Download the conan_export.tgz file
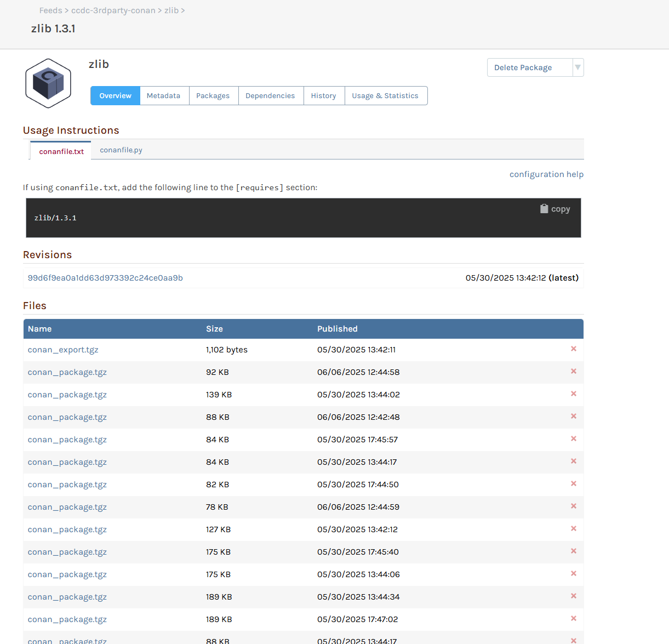The image size is (669, 644). coord(63,350)
